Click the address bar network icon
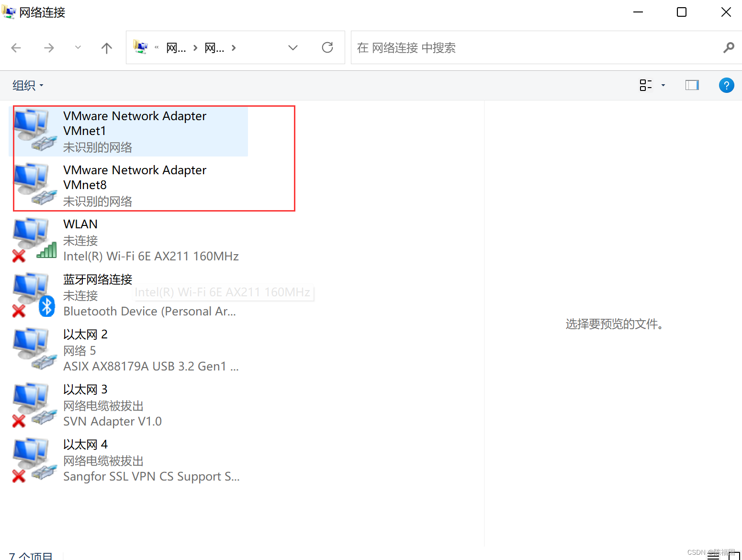 click(x=140, y=47)
